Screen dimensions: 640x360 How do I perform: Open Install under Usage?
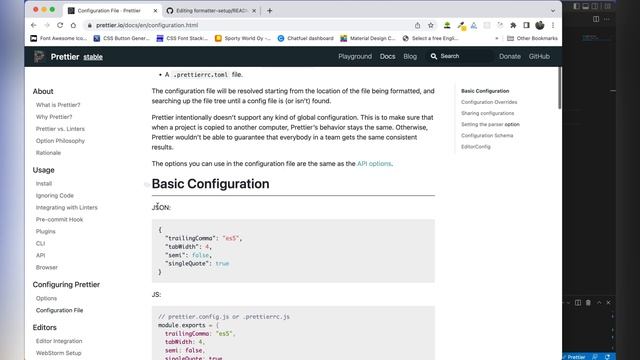(x=44, y=184)
